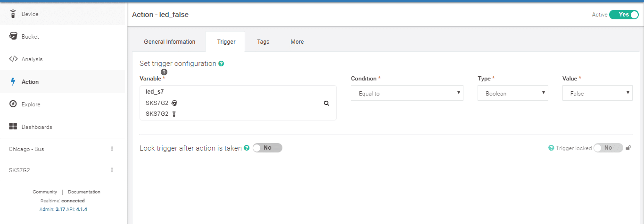This screenshot has height=224, width=644.
Task: Click the Analysis code icon
Action: 13,59
